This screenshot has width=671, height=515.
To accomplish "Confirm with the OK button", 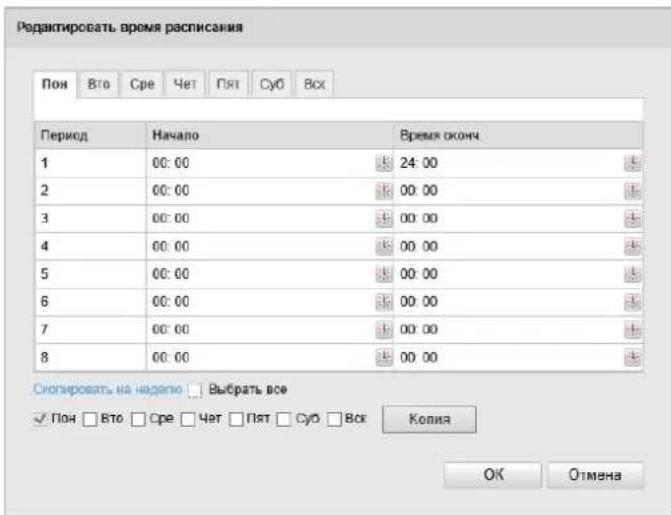I will click(x=493, y=475).
